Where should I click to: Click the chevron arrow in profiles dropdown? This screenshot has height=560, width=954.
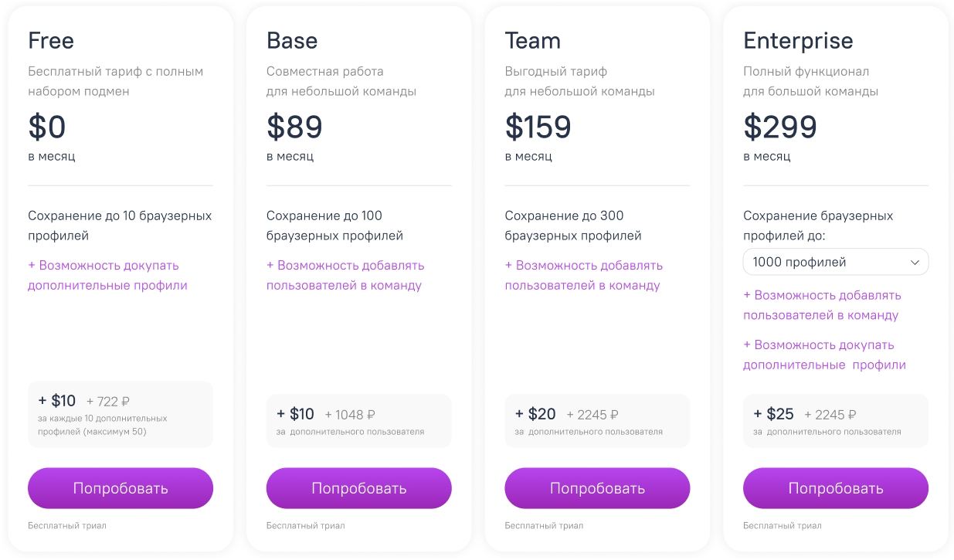coord(915,263)
